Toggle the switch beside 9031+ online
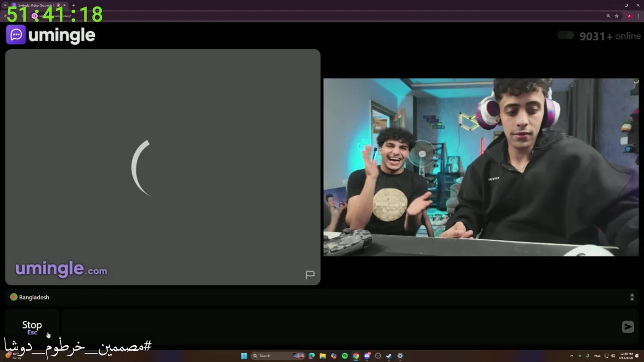Viewport: 644px width, 362px height. pyautogui.click(x=566, y=36)
